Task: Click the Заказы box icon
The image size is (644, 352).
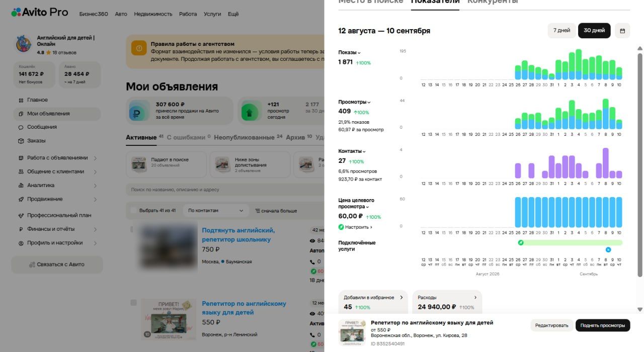Action: (x=21, y=141)
